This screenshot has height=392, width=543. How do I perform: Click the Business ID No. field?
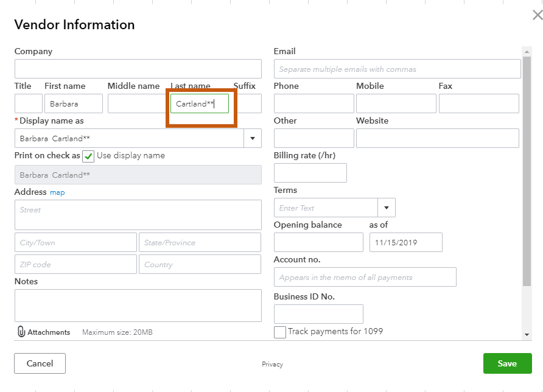point(318,314)
